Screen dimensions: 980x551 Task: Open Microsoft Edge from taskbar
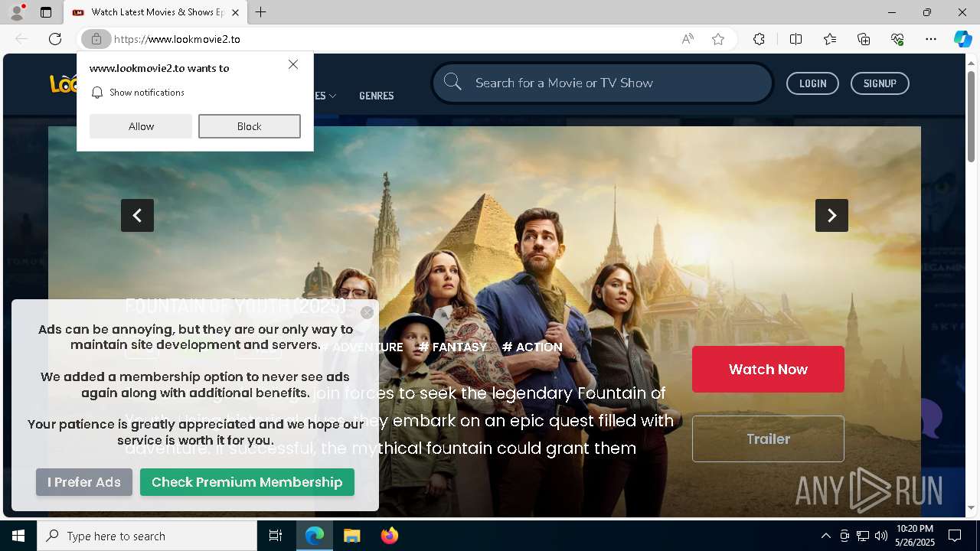click(x=315, y=536)
